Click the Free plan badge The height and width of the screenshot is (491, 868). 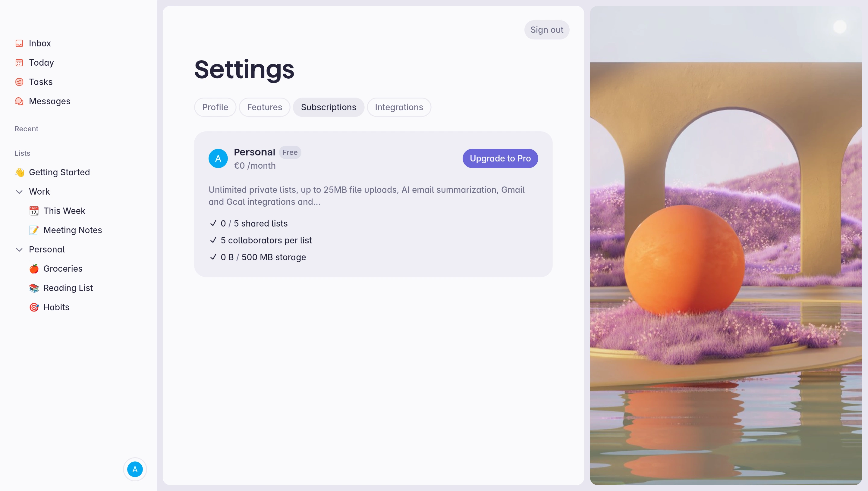[x=290, y=152]
